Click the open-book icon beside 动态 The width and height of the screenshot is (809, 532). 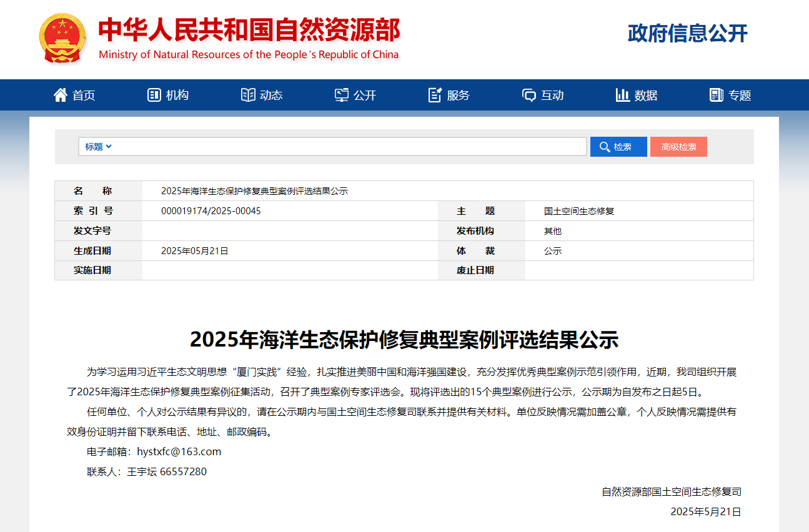click(248, 95)
